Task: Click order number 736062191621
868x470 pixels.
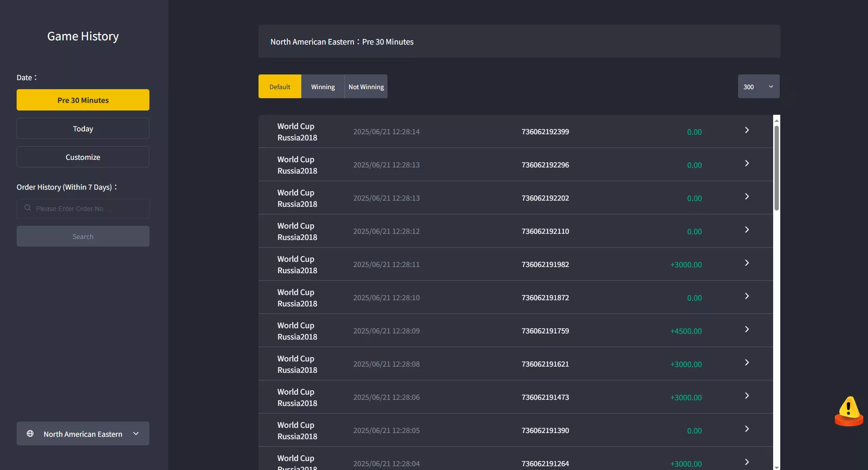Action: click(545, 364)
